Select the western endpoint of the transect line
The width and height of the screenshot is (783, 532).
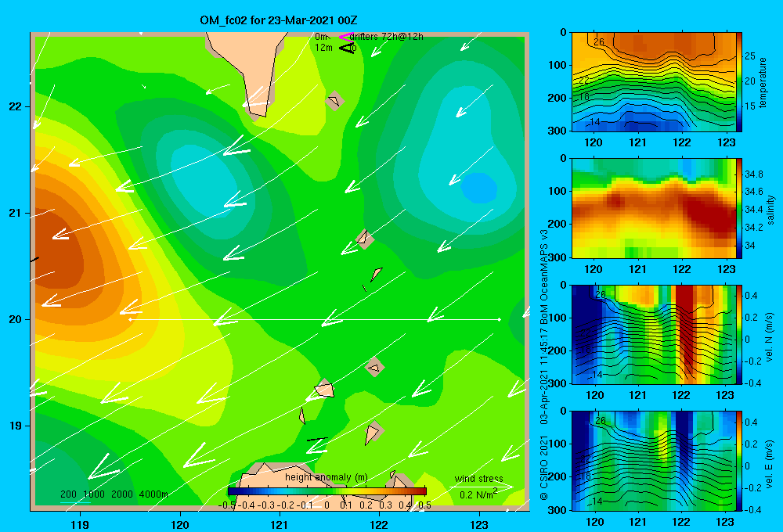pyautogui.click(x=130, y=319)
